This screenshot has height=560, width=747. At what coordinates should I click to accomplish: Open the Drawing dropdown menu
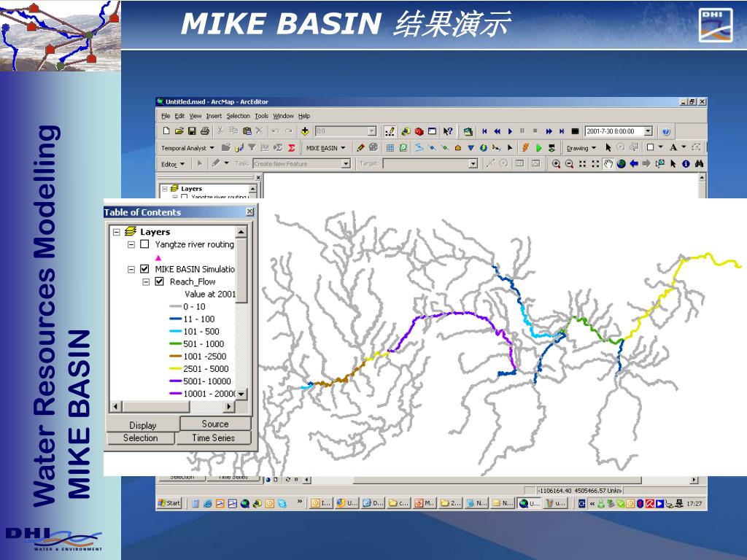pyautogui.click(x=581, y=148)
